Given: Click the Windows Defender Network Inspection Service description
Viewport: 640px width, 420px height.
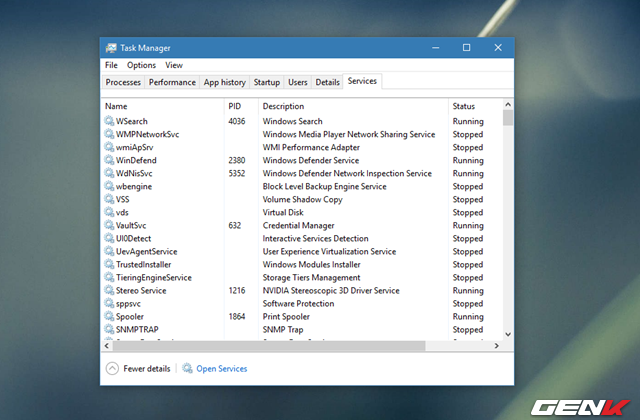Looking at the screenshot, I should pyautogui.click(x=347, y=173).
